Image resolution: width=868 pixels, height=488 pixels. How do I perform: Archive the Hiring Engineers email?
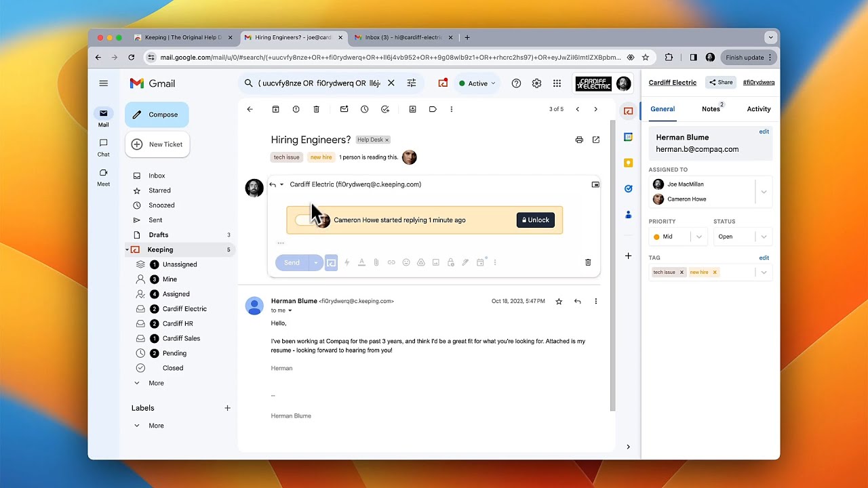pyautogui.click(x=276, y=109)
